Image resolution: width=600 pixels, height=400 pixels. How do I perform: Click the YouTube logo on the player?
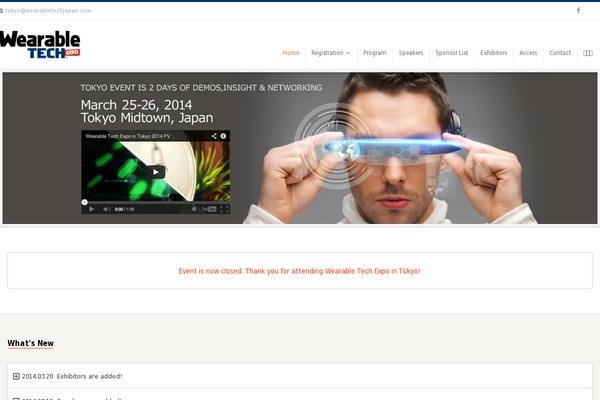click(209, 209)
